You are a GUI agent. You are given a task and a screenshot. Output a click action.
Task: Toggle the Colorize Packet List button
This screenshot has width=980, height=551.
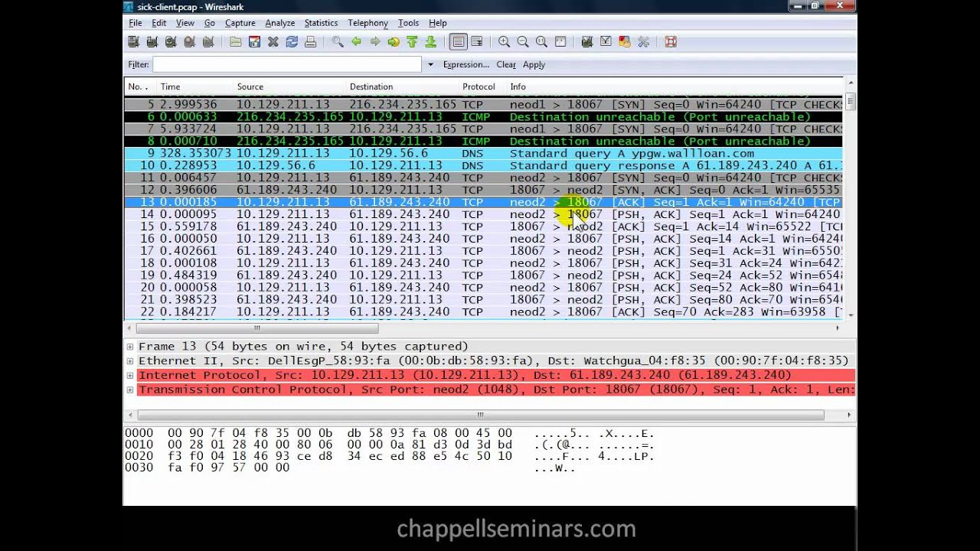click(457, 41)
